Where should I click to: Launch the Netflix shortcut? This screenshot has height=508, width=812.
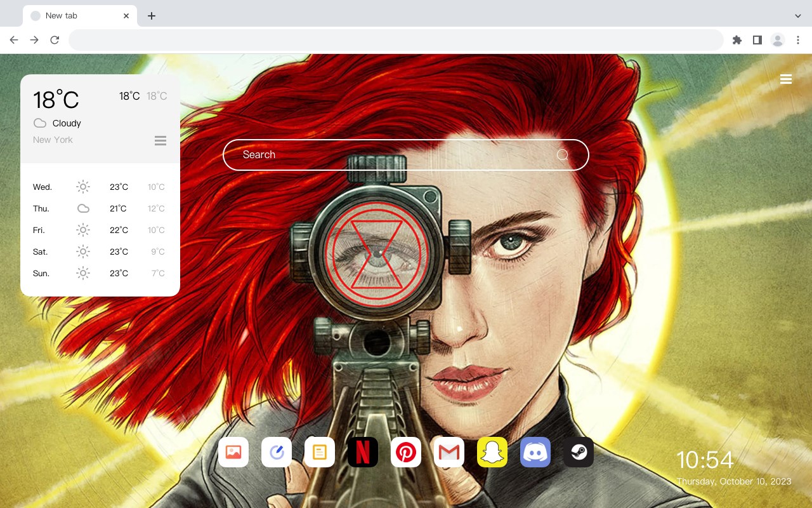363,452
